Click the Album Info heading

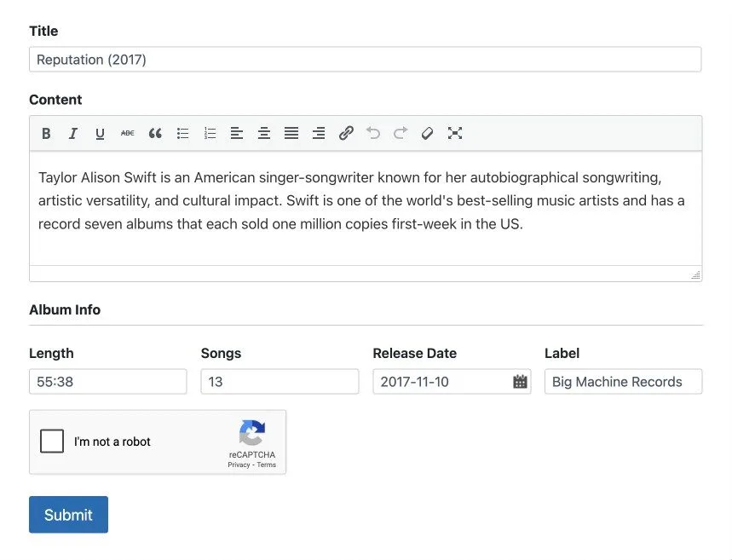click(x=65, y=309)
